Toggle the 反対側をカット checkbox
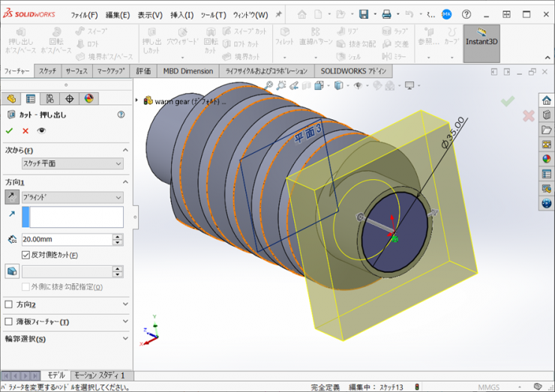The height and width of the screenshot is (392, 555). coord(26,256)
